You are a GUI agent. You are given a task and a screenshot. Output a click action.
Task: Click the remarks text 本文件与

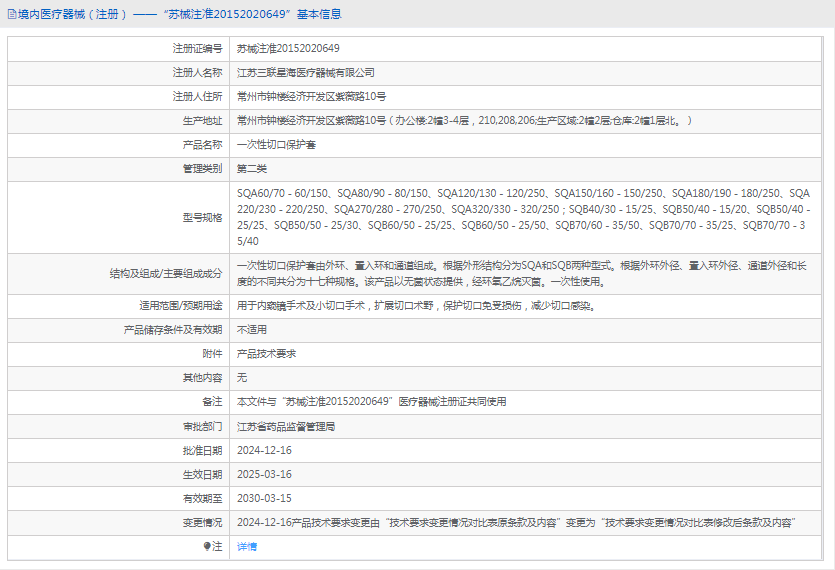click(x=372, y=402)
